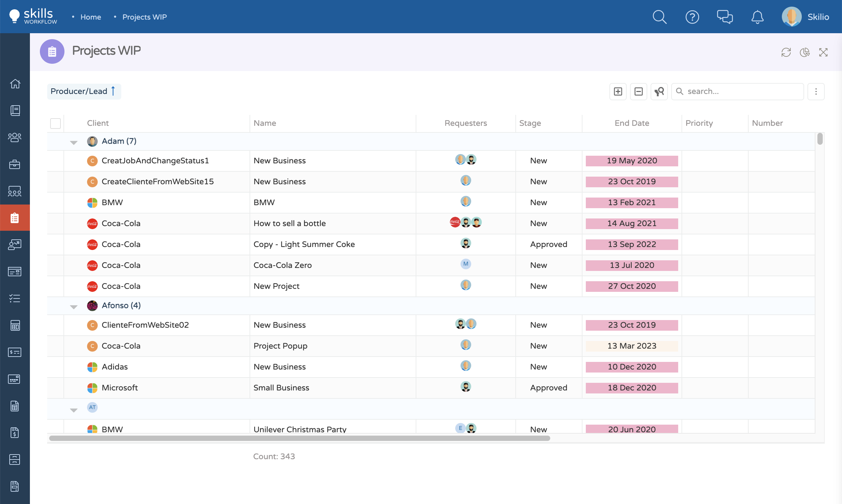Select Projects WIP breadcrumb item
The width and height of the screenshot is (842, 504).
(x=145, y=17)
